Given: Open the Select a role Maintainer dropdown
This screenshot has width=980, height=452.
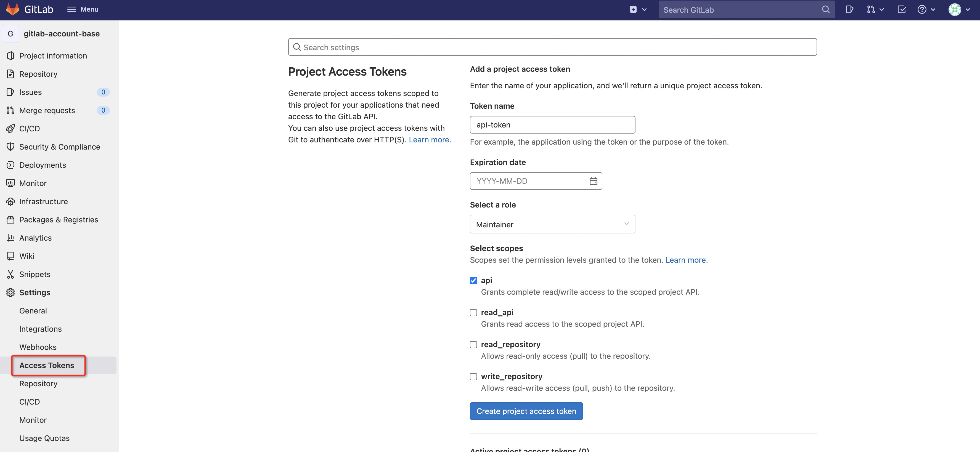Looking at the screenshot, I should tap(552, 224).
